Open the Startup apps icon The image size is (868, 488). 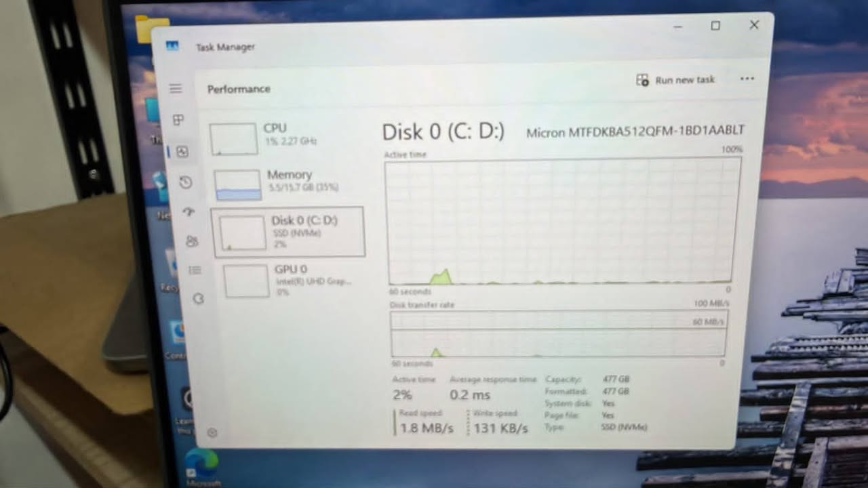pyautogui.click(x=189, y=211)
